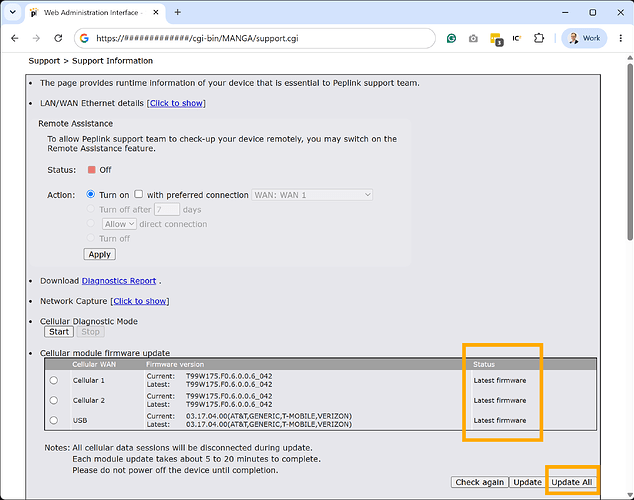This screenshot has width=634, height=500.
Task: Click the days number field
Action: tap(167, 209)
